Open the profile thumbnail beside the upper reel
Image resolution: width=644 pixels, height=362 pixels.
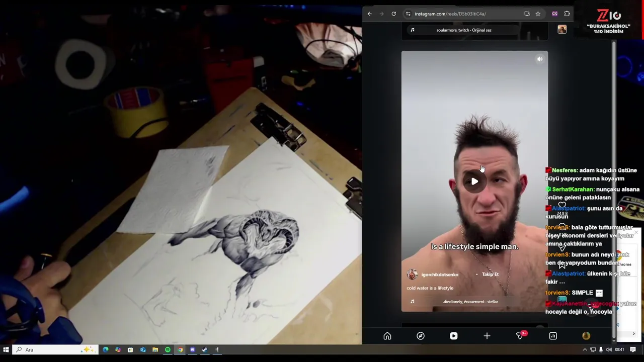[562, 29]
